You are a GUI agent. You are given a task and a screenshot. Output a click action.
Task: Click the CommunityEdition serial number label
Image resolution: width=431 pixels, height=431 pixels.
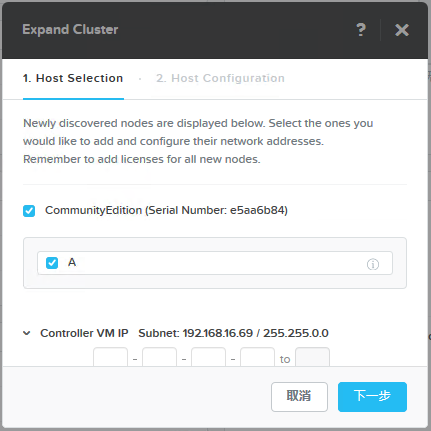click(x=166, y=210)
